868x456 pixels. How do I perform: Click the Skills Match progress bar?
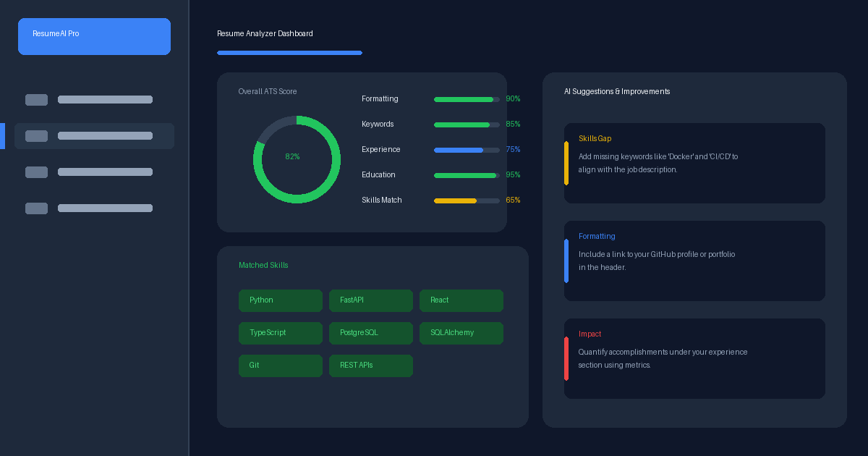click(467, 200)
